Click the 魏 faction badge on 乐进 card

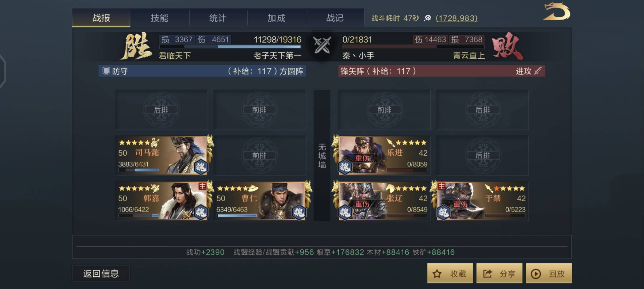click(x=344, y=167)
